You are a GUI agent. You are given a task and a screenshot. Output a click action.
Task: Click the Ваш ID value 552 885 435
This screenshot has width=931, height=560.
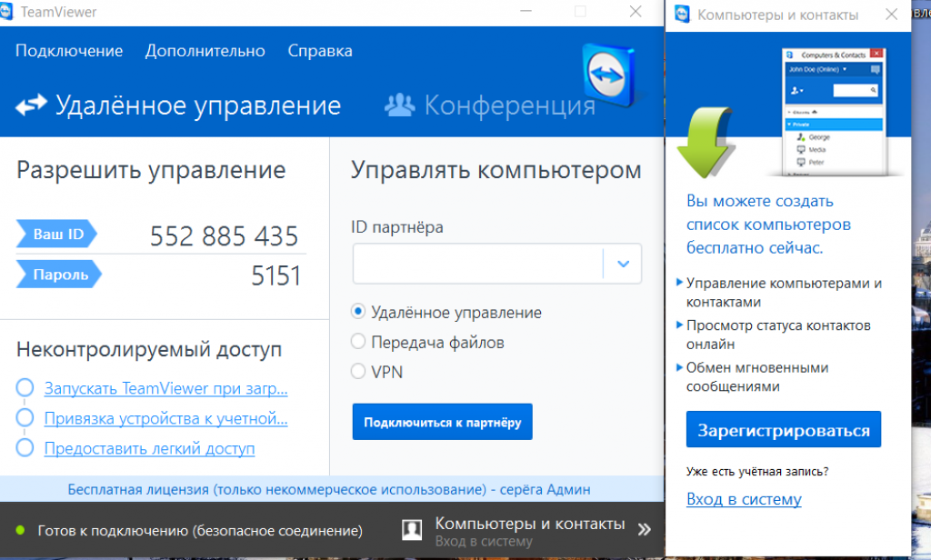pos(224,235)
